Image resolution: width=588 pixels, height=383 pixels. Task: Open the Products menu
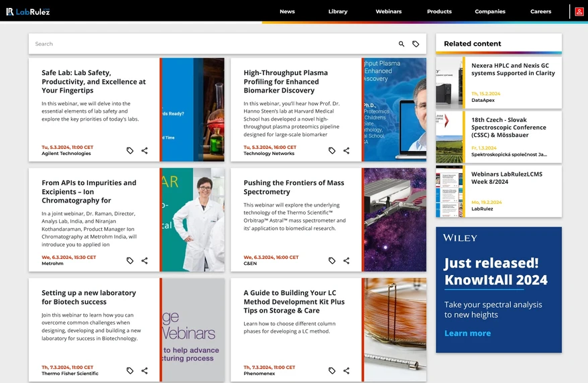point(439,11)
